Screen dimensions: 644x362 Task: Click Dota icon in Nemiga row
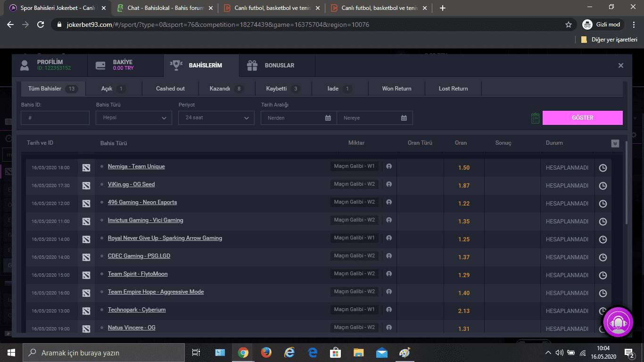point(86,168)
